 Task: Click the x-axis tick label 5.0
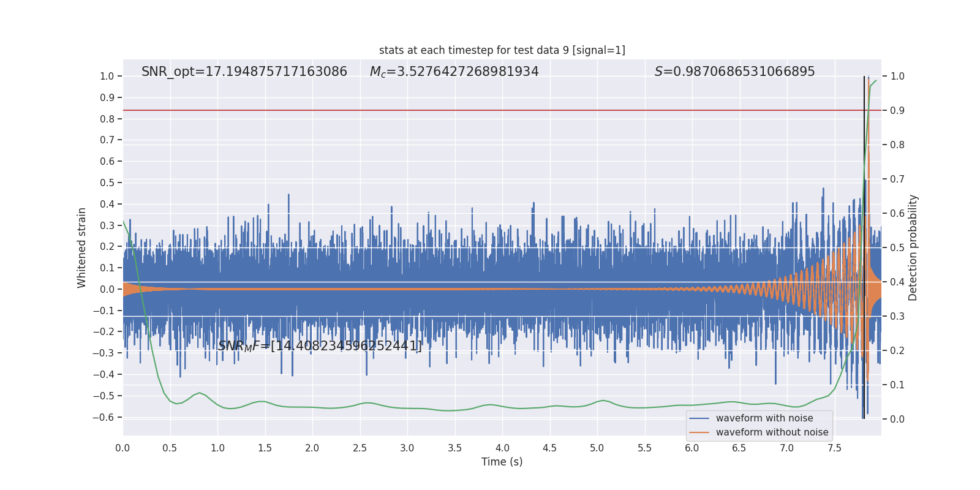click(597, 448)
